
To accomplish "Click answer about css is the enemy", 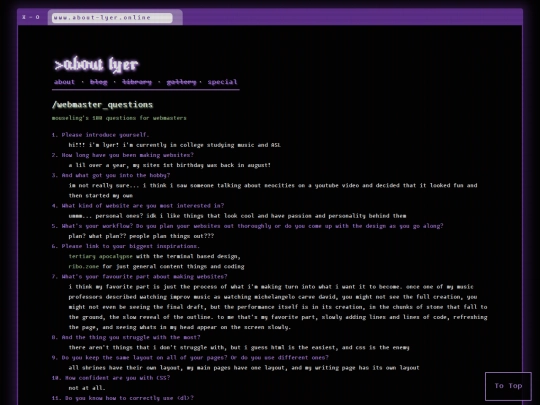I will pyautogui.click(x=239, y=347).
